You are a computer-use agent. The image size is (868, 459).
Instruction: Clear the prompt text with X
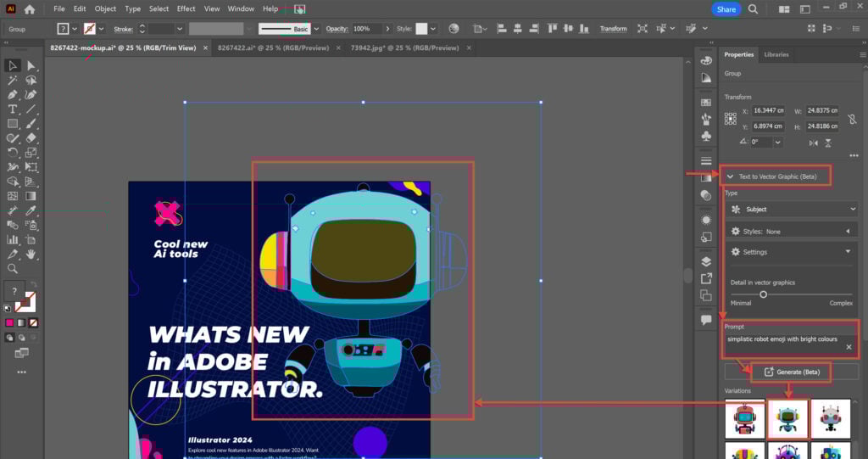coord(849,347)
